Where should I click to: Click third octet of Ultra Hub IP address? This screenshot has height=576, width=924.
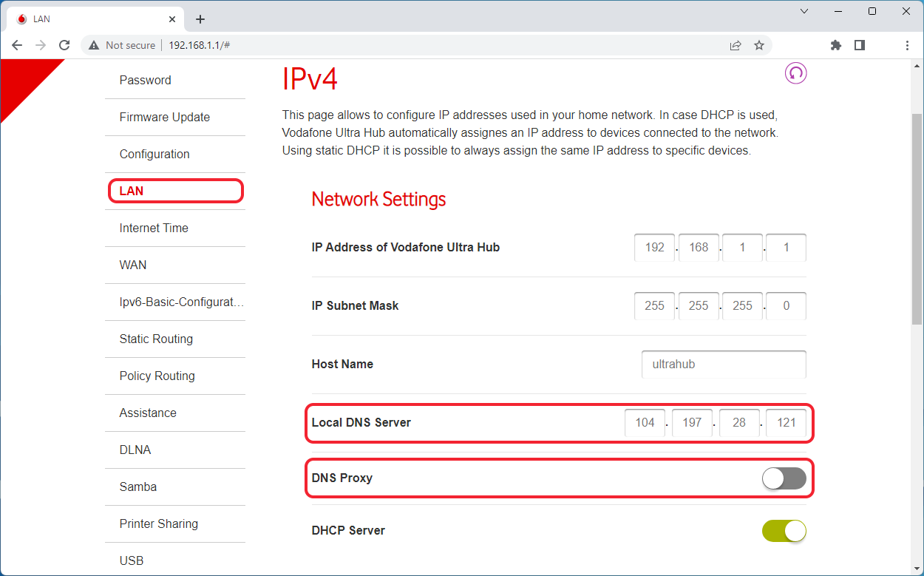742,248
